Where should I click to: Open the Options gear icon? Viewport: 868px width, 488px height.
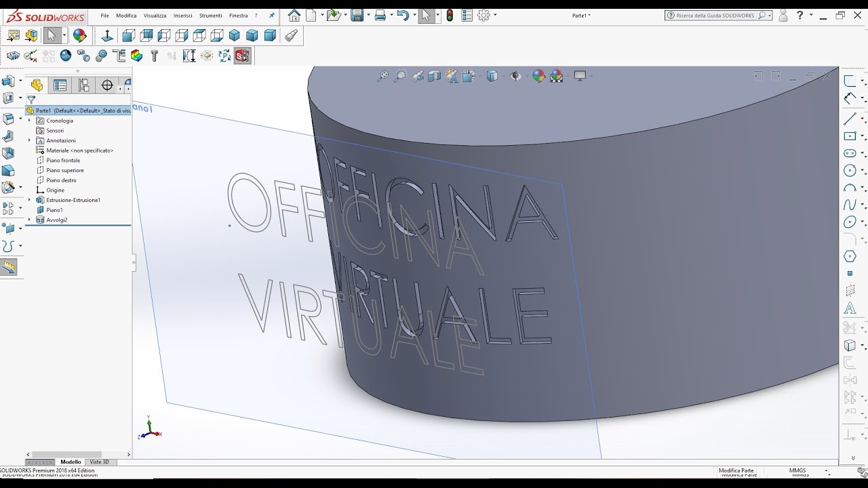(x=484, y=15)
